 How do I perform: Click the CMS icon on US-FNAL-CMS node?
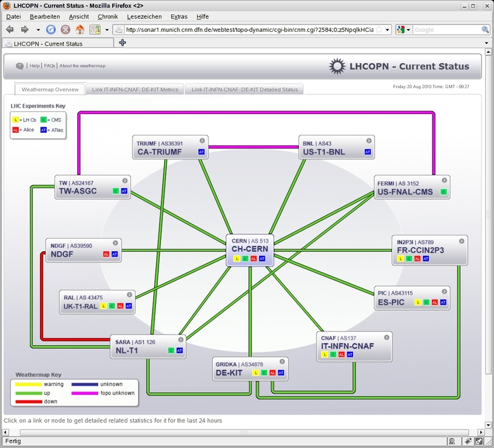coord(443,192)
